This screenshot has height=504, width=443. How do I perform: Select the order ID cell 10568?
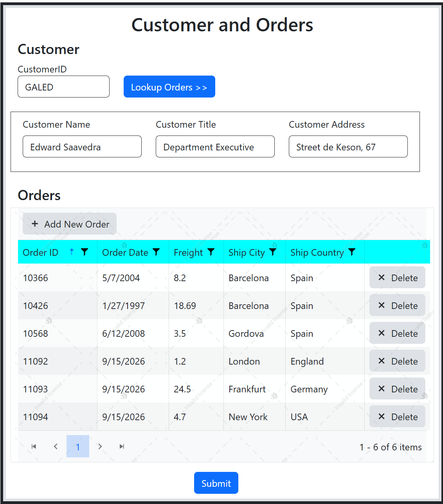(58, 333)
